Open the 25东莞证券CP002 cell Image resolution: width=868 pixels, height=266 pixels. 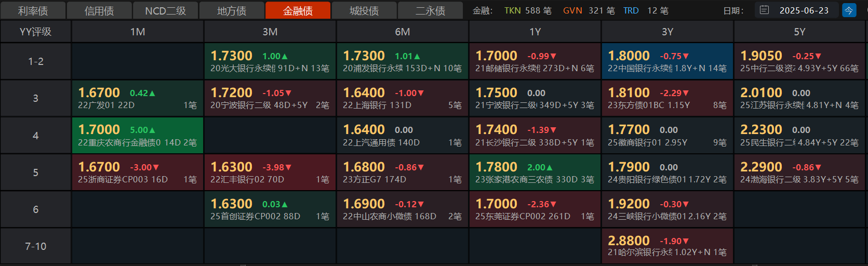[x=535, y=209]
